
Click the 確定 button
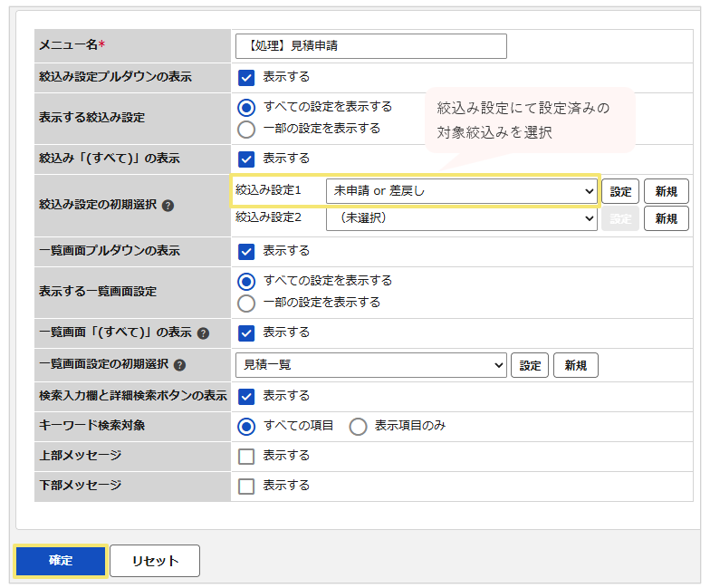pyautogui.click(x=61, y=561)
